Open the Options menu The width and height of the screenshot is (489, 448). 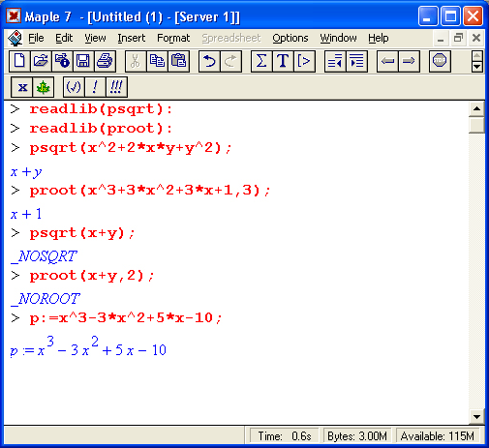pos(290,38)
